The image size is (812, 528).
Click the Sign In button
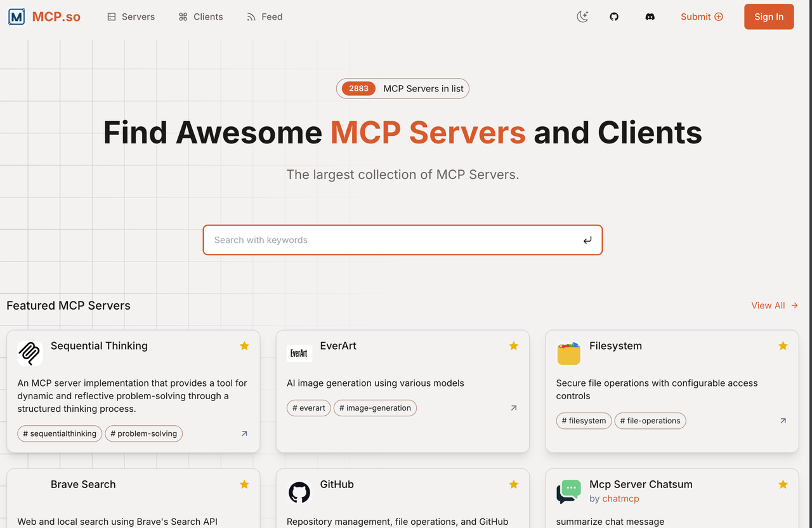pos(769,17)
